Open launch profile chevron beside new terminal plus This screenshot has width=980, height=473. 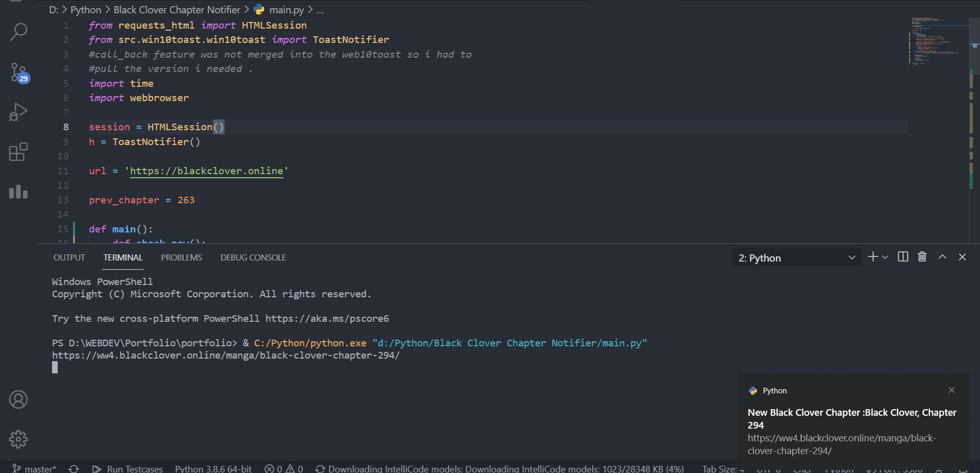pos(885,257)
